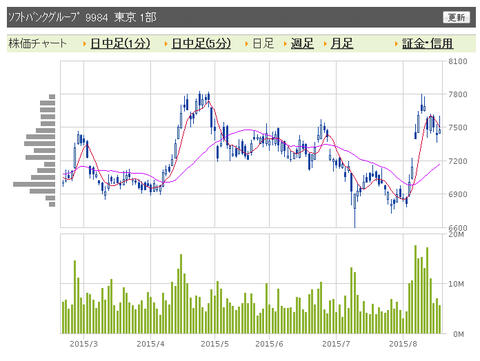Click the 2015/7 date label
The height and width of the screenshot is (361, 480).
click(x=336, y=344)
